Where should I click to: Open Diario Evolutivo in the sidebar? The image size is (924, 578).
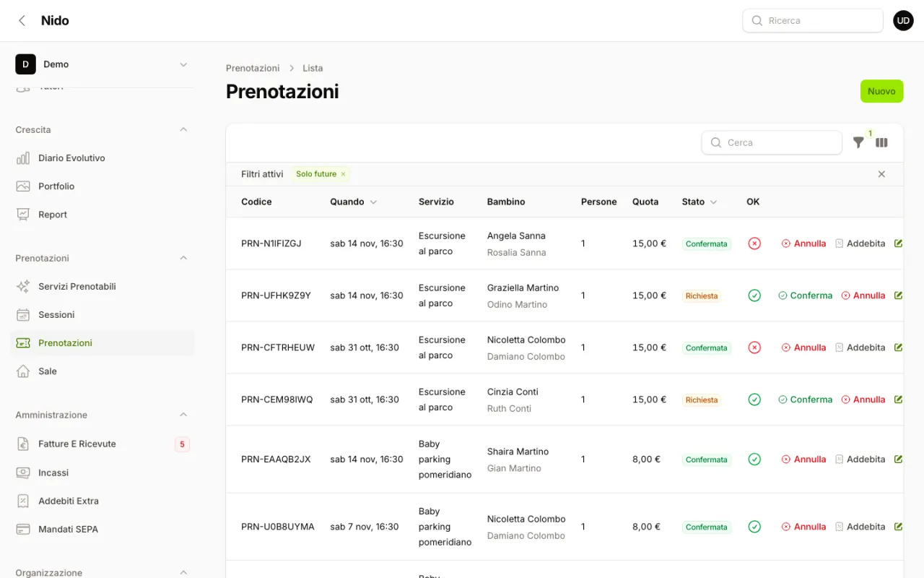coord(102,158)
